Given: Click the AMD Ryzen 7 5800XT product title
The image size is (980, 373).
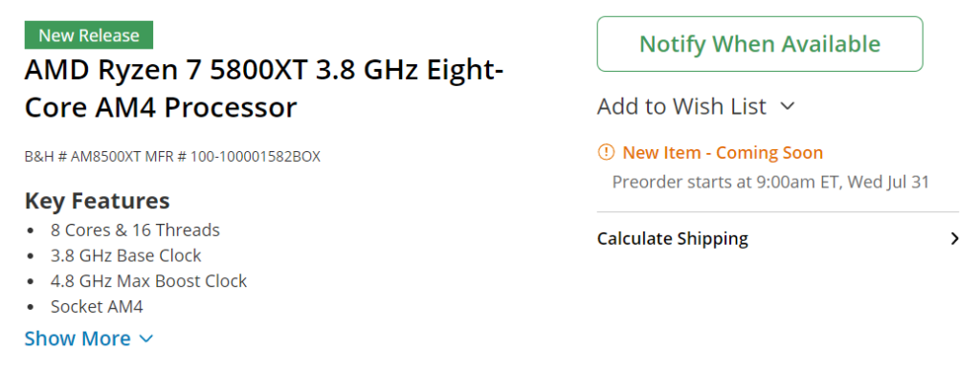Looking at the screenshot, I should [x=264, y=89].
